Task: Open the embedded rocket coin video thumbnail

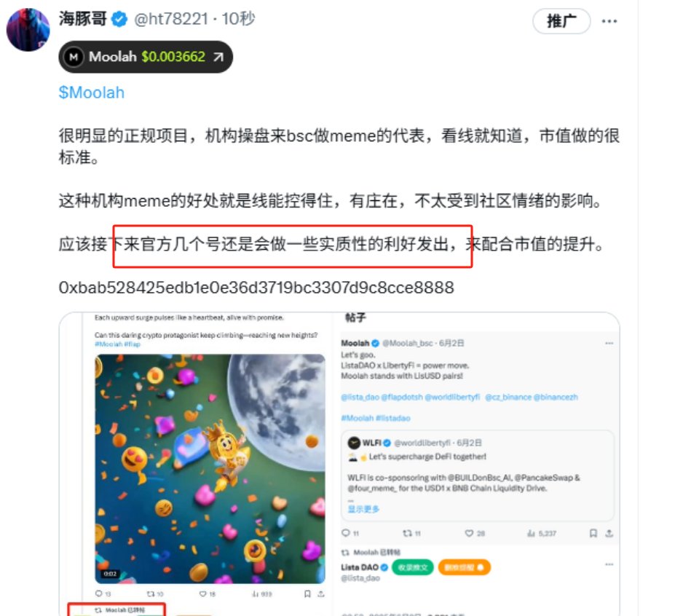Action: pyautogui.click(x=210, y=469)
